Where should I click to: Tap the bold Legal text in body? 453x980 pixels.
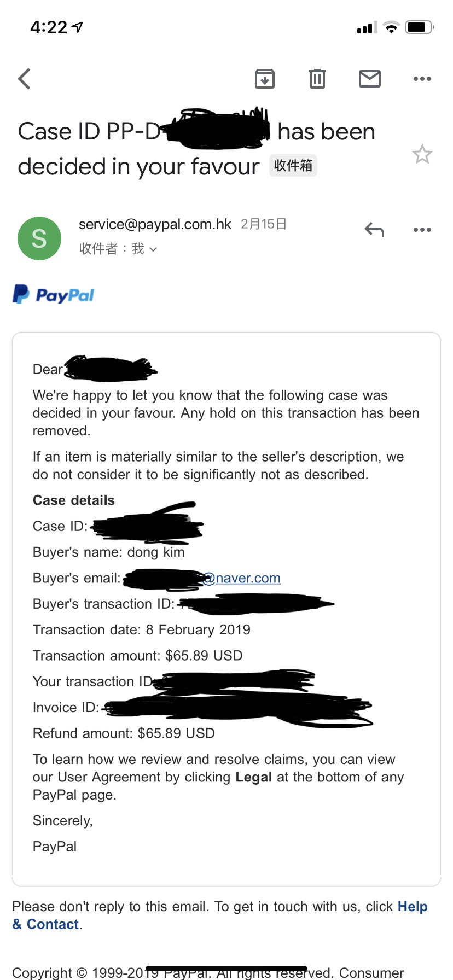pos(254,777)
